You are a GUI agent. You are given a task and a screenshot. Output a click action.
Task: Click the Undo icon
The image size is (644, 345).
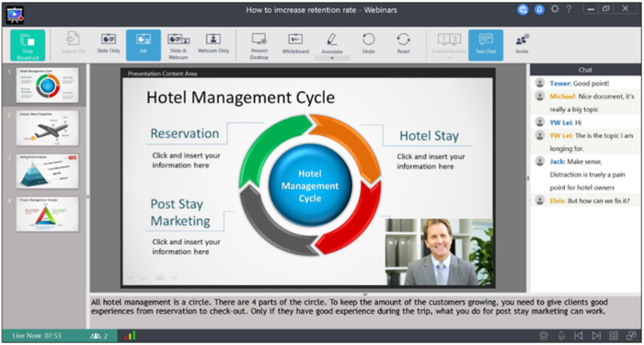click(x=368, y=39)
